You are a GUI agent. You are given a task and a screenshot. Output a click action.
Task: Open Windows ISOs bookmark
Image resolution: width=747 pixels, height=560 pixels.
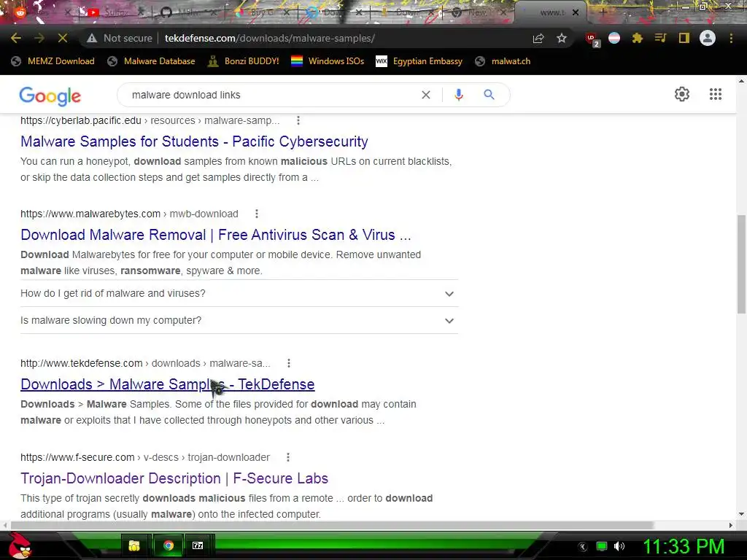click(328, 61)
